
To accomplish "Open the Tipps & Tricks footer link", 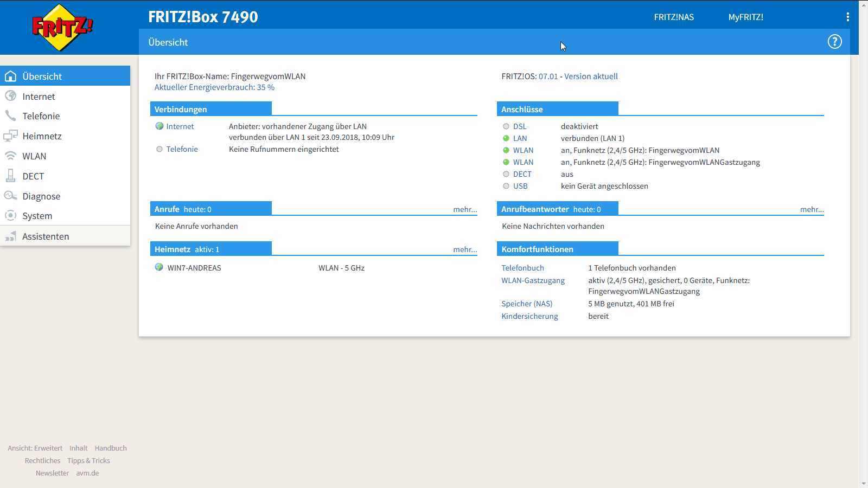I will [88, 460].
